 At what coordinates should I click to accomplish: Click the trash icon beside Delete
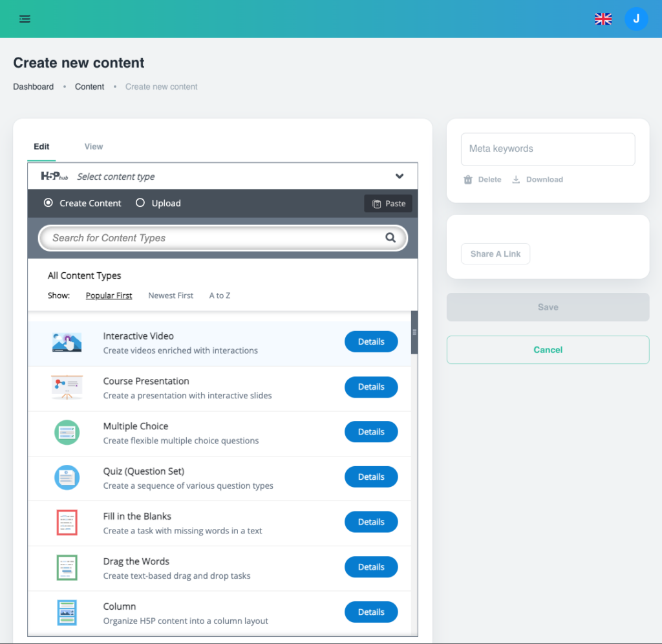click(468, 180)
